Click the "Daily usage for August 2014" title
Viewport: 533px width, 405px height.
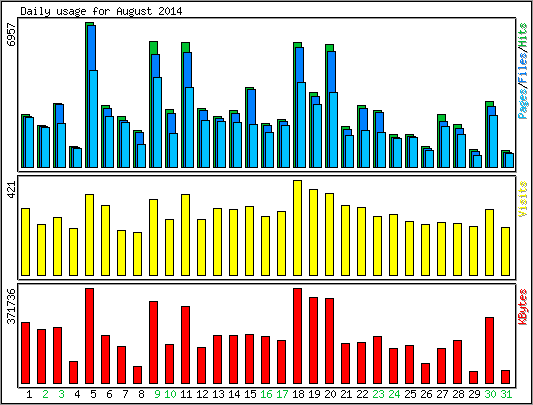coord(101,11)
